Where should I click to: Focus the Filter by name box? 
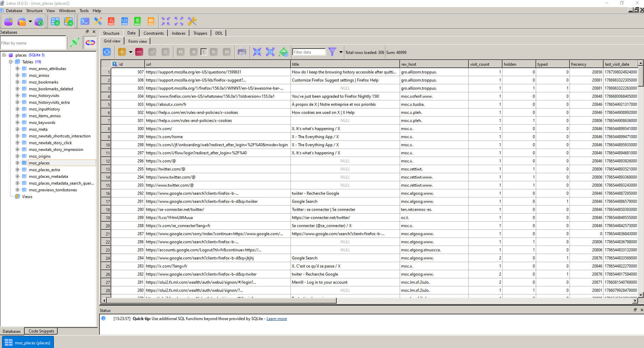33,43
